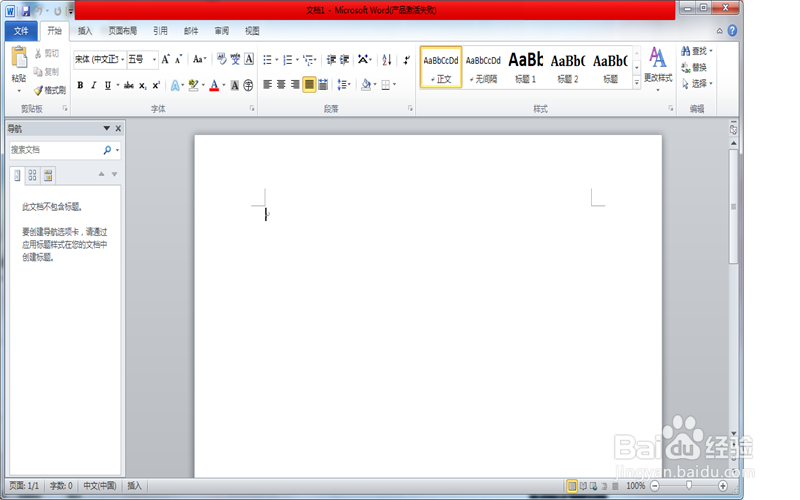Image resolution: width=800 pixels, height=500 pixels.
Task: Show paragraph marks icon
Action: (406, 60)
